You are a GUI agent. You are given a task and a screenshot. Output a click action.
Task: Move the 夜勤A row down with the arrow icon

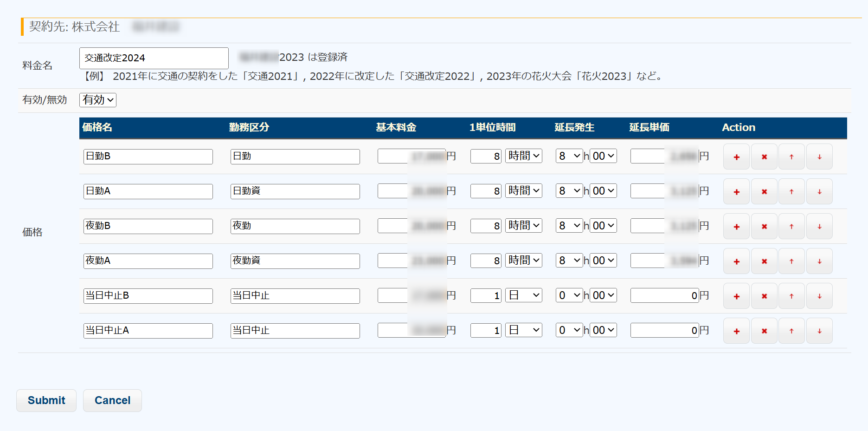click(819, 261)
